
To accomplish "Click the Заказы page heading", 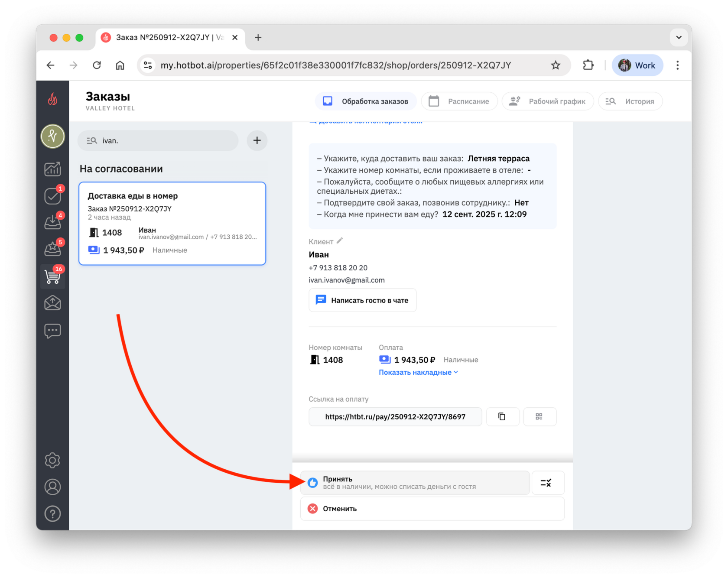I will (x=108, y=97).
